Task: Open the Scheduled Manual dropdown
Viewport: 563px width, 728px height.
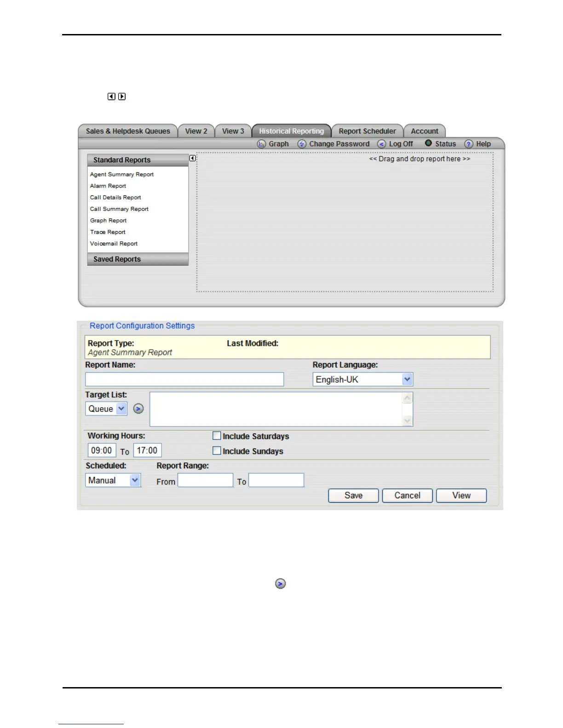Action: (x=113, y=480)
